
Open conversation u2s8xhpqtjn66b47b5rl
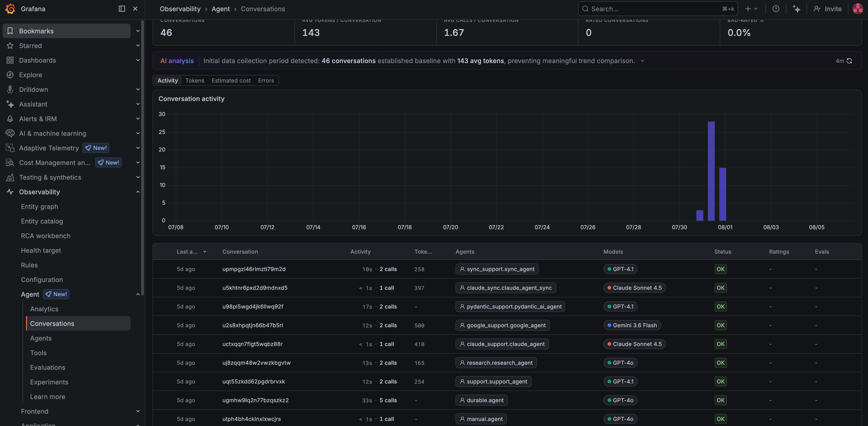pos(253,325)
